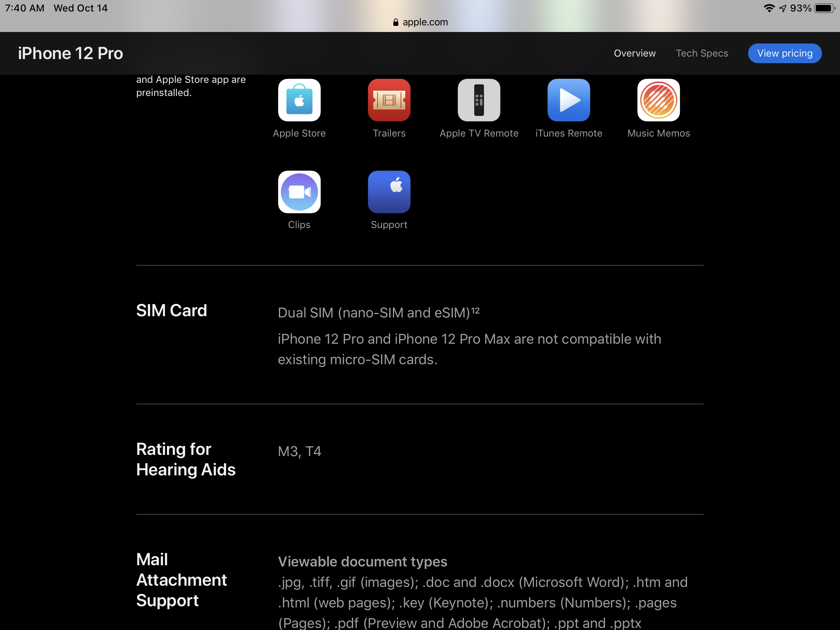Open the Support app
Image resolution: width=840 pixels, height=630 pixels.
tap(388, 192)
